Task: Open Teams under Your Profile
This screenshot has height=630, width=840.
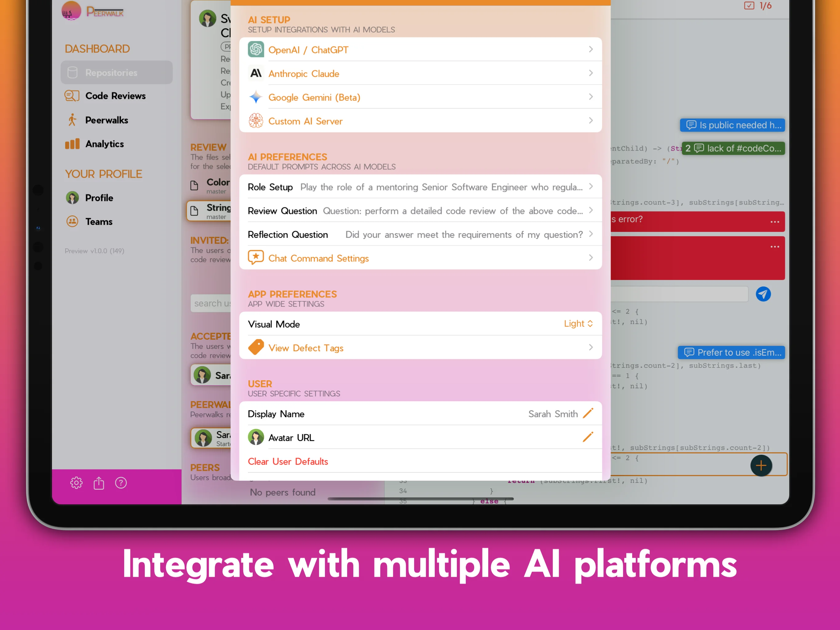Action: [99, 221]
